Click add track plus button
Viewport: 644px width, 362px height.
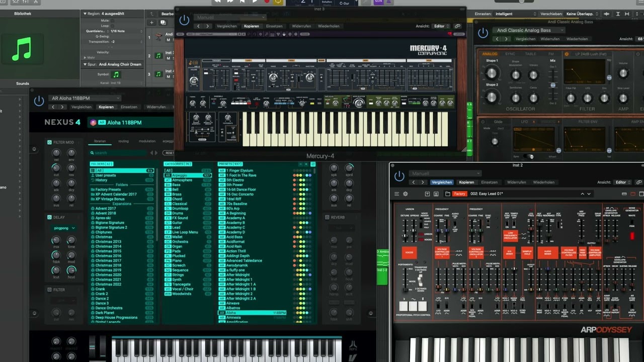coord(151,22)
